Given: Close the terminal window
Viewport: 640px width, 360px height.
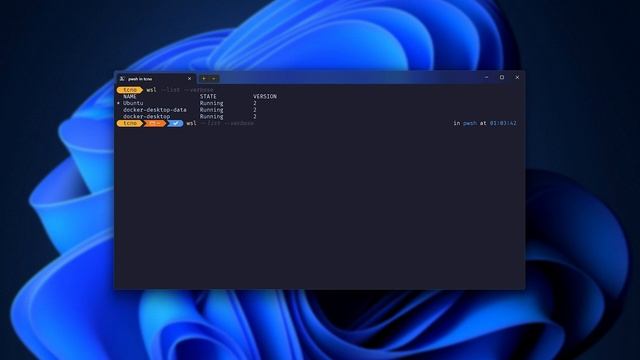Looking at the screenshot, I should 517,77.
